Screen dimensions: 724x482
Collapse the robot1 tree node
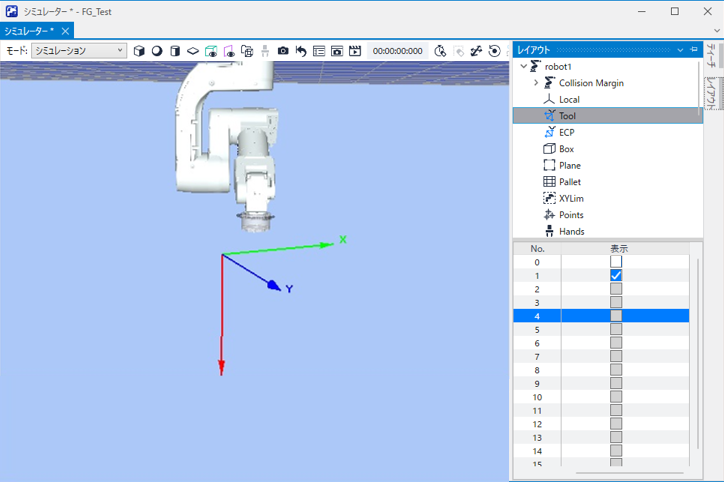(523, 66)
